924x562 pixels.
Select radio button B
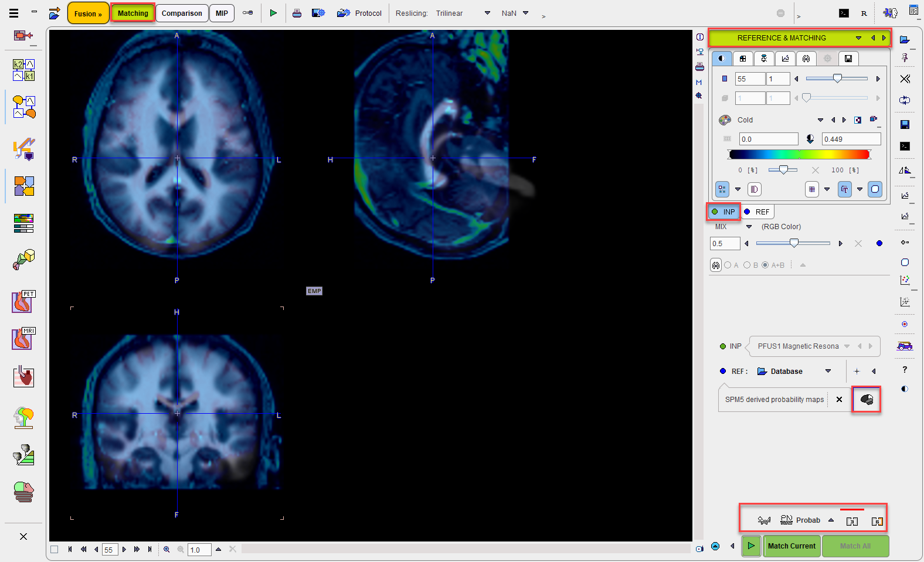click(x=747, y=265)
